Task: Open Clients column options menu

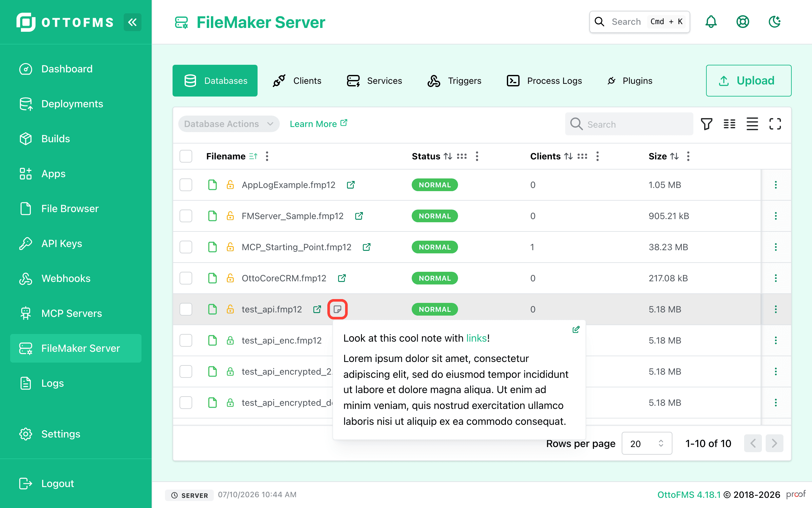Action: tap(597, 156)
